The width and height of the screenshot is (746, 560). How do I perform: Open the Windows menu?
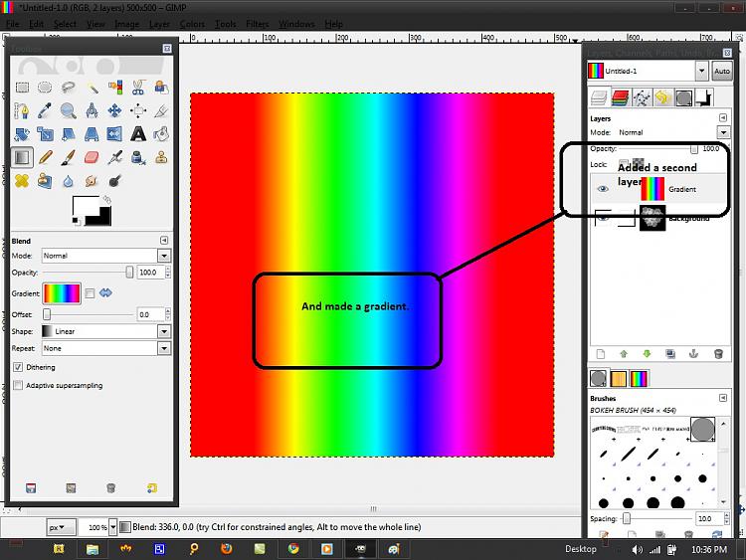[296, 24]
